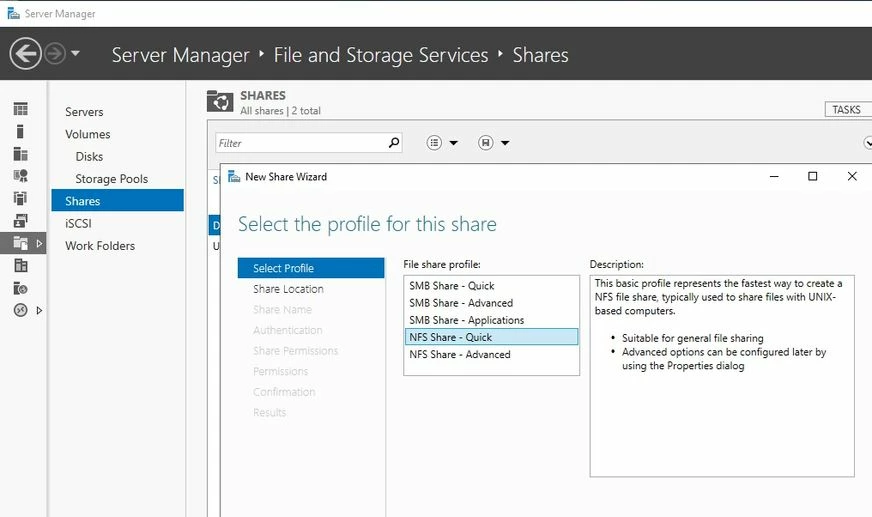
Task: Select NFS Share - Advanced profile
Action: 492,354
